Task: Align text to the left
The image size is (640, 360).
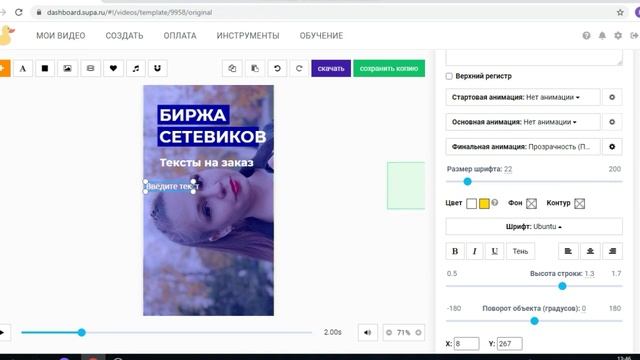Action: click(x=568, y=251)
